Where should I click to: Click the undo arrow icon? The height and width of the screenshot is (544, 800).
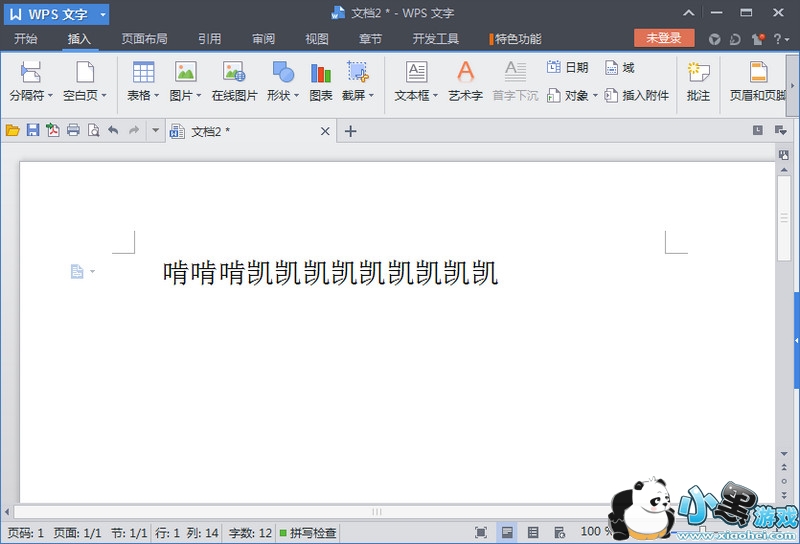pos(113,131)
